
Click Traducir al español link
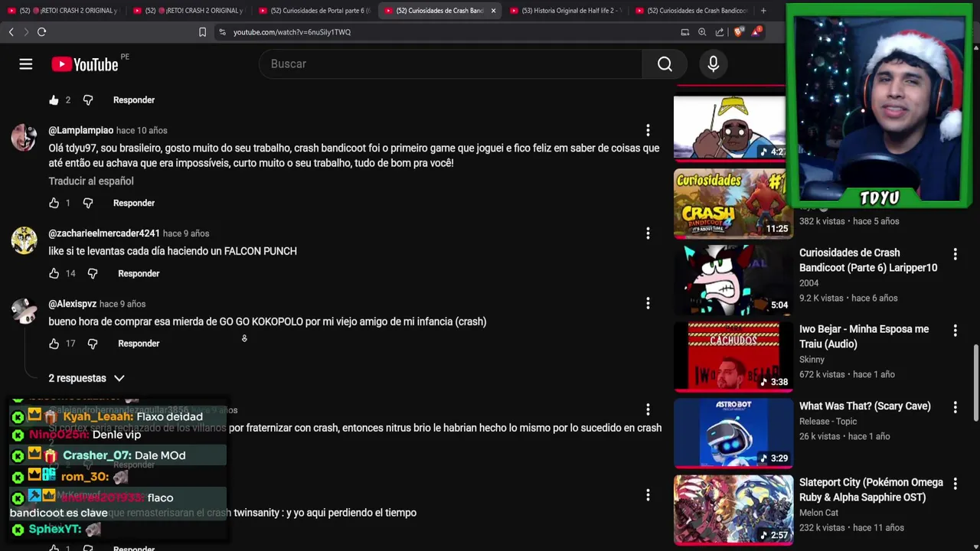pyautogui.click(x=91, y=181)
